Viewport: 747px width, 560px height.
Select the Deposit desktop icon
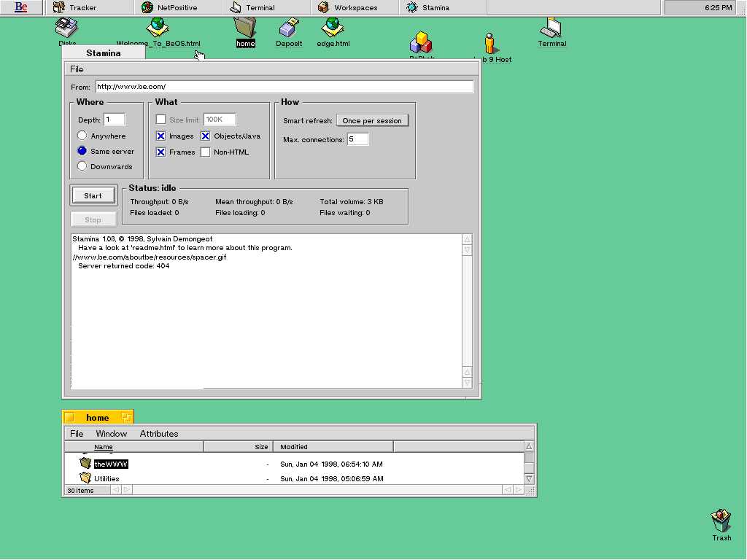click(x=289, y=32)
